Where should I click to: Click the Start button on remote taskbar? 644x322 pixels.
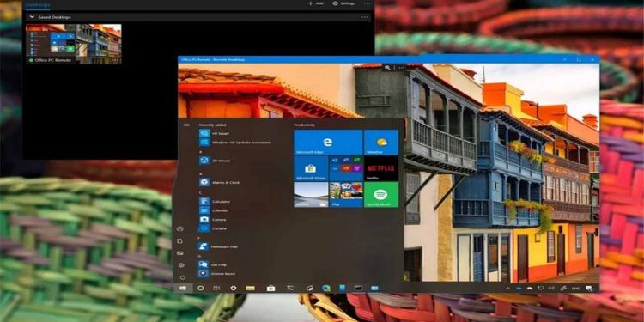[183, 288]
